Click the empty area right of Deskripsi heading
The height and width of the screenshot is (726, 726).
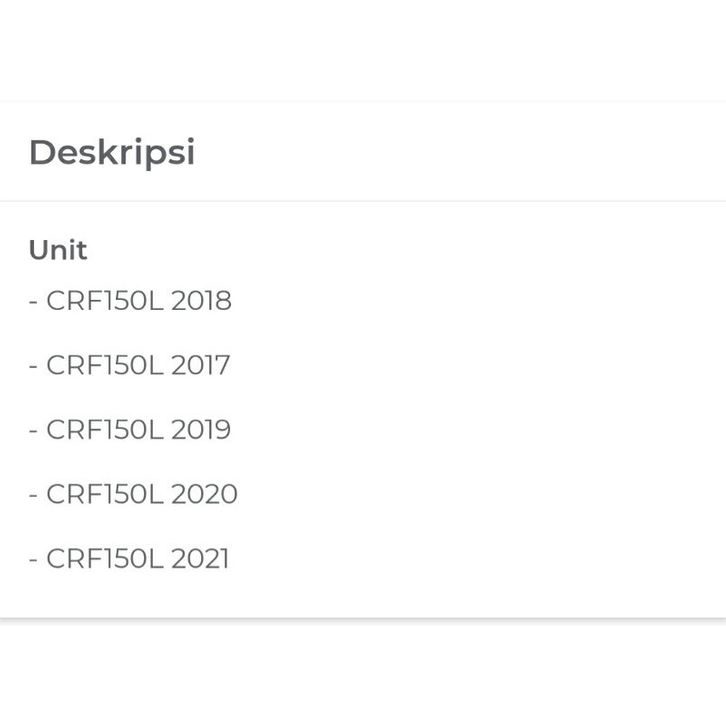click(460, 153)
